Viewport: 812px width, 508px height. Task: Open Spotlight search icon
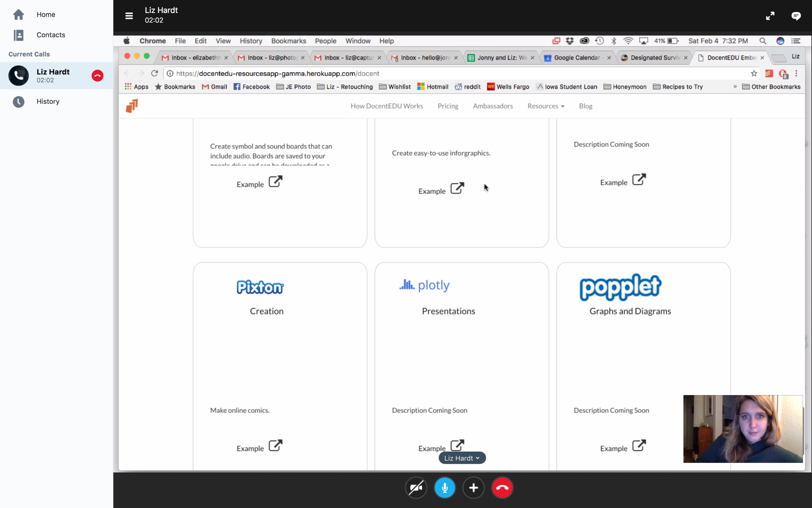[763, 41]
